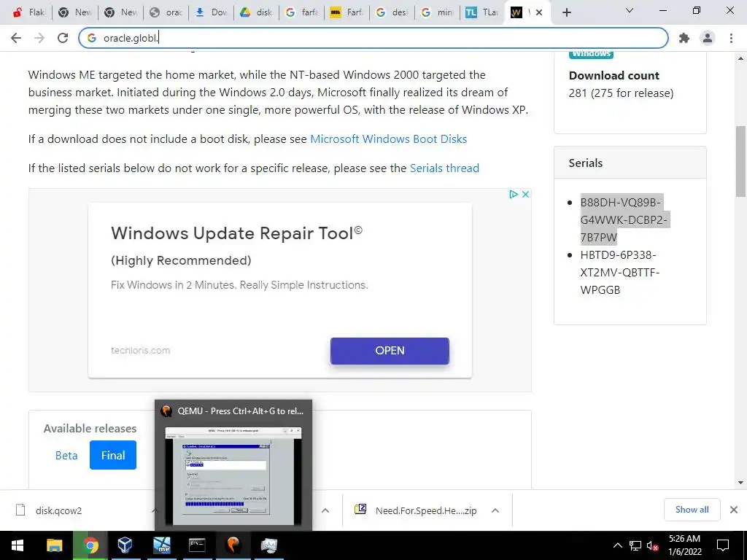This screenshot has height=560, width=747.
Task: Click the page vertical scrollbar thumb
Action: pos(740,161)
